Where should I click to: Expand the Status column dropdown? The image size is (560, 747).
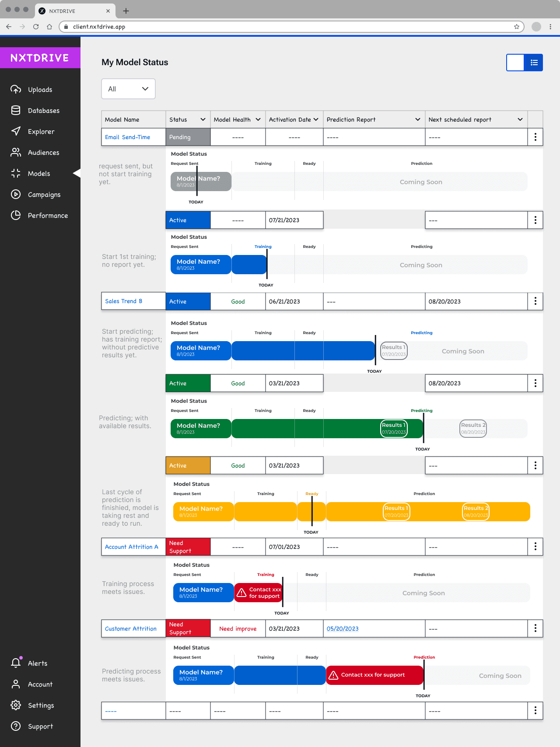[x=203, y=119]
